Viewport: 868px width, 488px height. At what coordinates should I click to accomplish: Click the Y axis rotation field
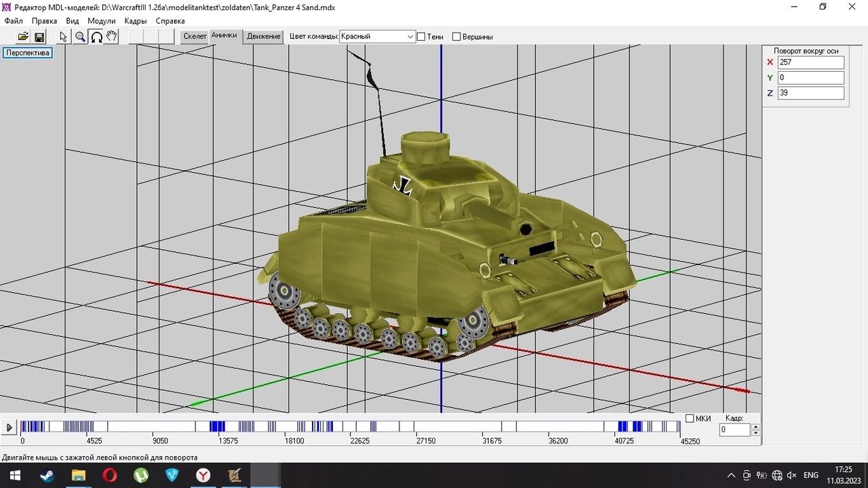pyautogui.click(x=811, y=78)
